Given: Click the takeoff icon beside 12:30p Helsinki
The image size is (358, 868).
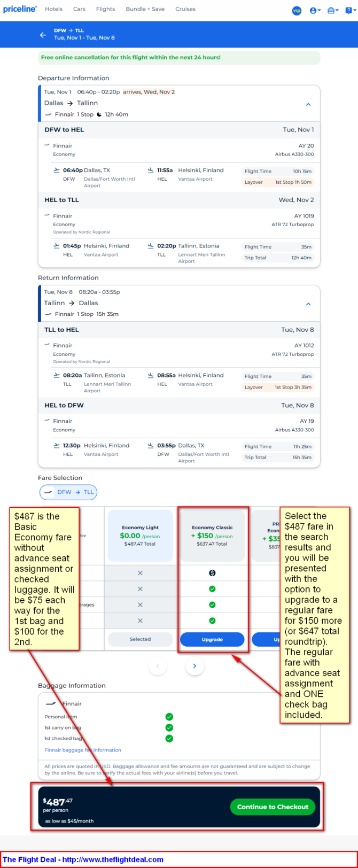Looking at the screenshot, I should [x=57, y=445].
